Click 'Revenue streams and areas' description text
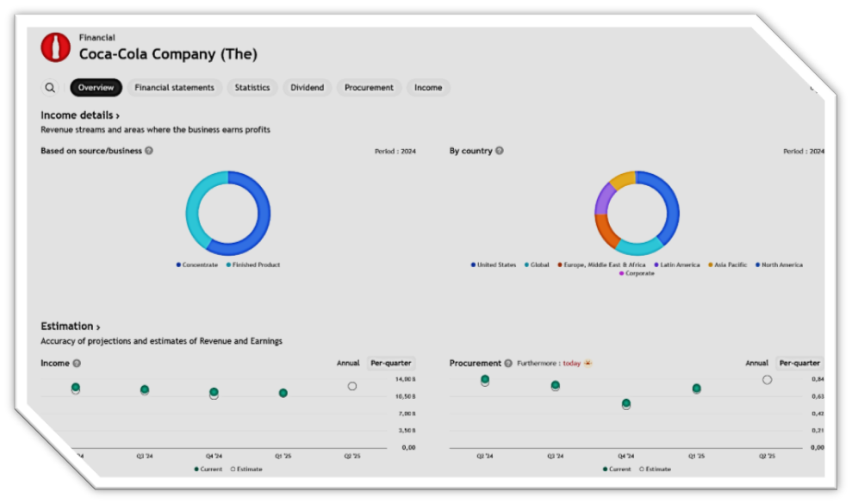Image resolution: width=852 pixels, height=504 pixels. (x=155, y=129)
